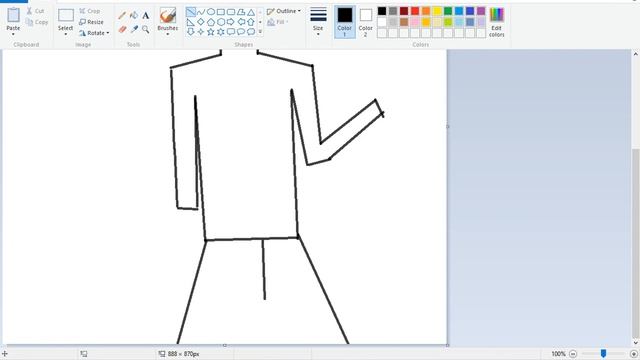This screenshot has height=360, width=640.
Task: Click the Brushes tool icon
Action: click(x=168, y=15)
